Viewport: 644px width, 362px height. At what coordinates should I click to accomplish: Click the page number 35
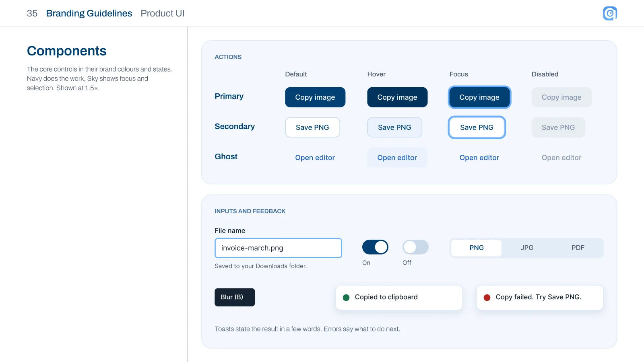point(32,13)
